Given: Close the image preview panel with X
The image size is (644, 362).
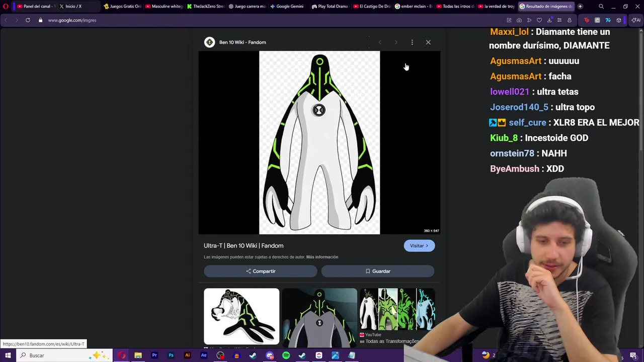Looking at the screenshot, I should click(428, 42).
